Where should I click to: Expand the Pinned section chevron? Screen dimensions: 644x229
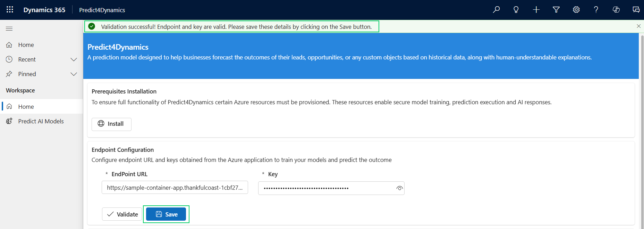(x=74, y=74)
